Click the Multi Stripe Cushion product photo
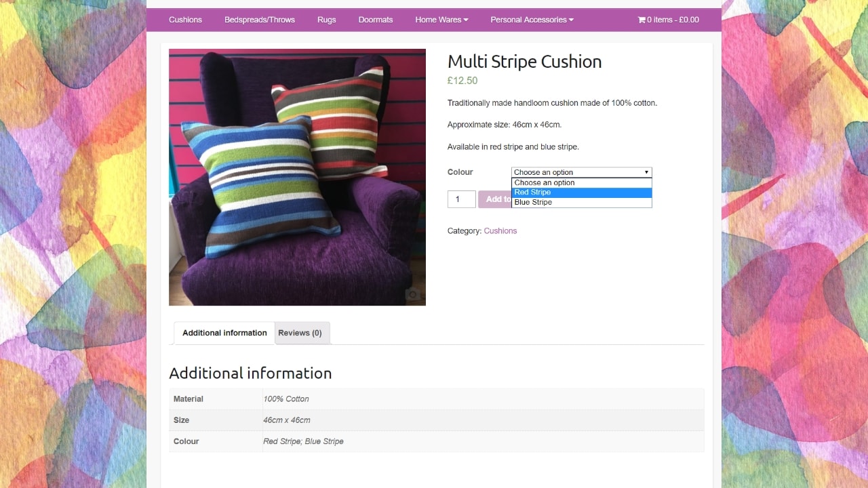Screen dimensions: 868x488 click(x=297, y=176)
